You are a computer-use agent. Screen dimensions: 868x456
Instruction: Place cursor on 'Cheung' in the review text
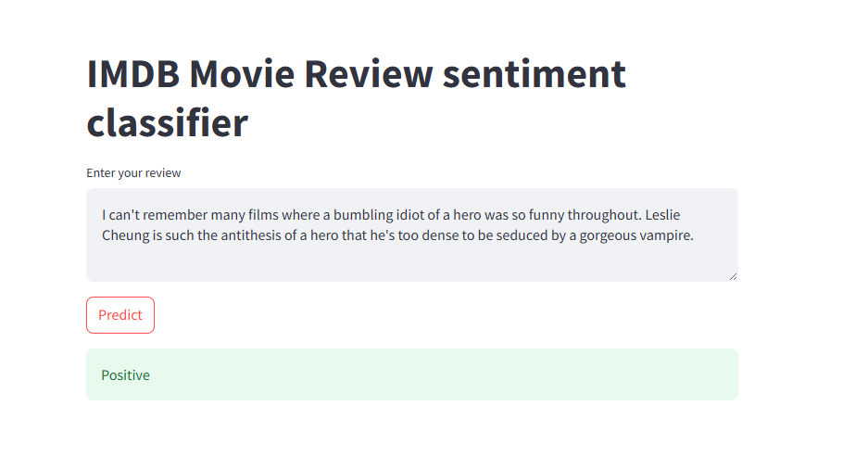[126, 235]
